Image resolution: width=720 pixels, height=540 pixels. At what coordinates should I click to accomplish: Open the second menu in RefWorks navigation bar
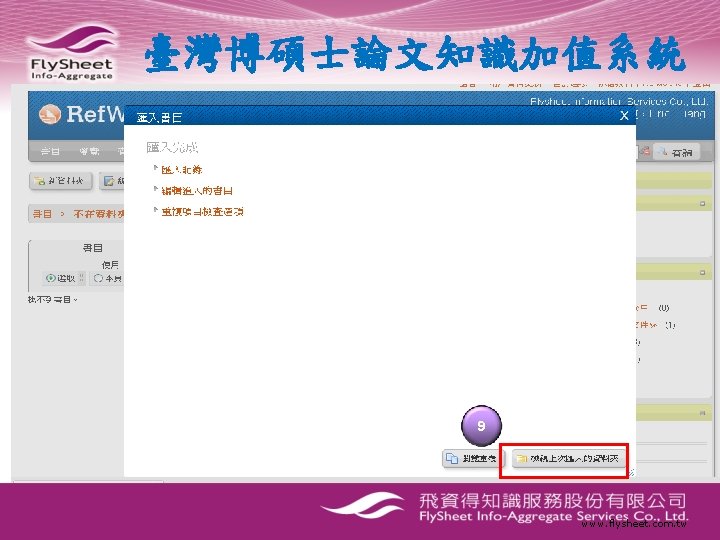click(x=89, y=152)
